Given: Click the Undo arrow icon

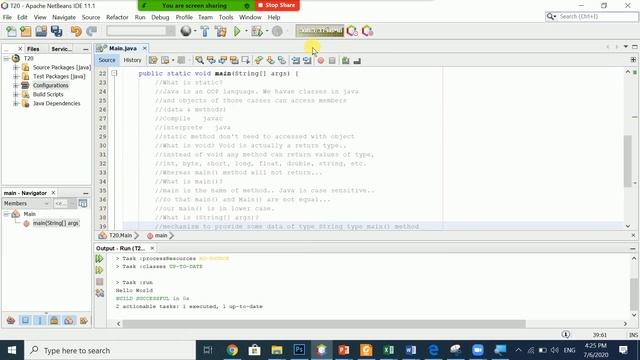Looking at the screenshot, I should click(76, 31).
